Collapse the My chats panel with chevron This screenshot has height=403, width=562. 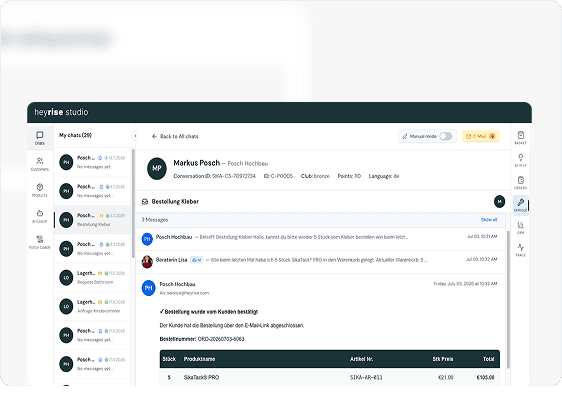pos(134,136)
